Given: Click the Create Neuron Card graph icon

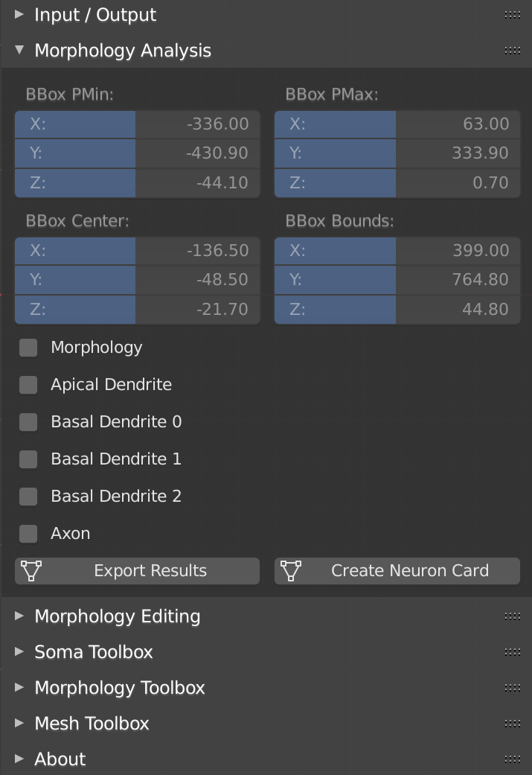Looking at the screenshot, I should (x=290, y=571).
